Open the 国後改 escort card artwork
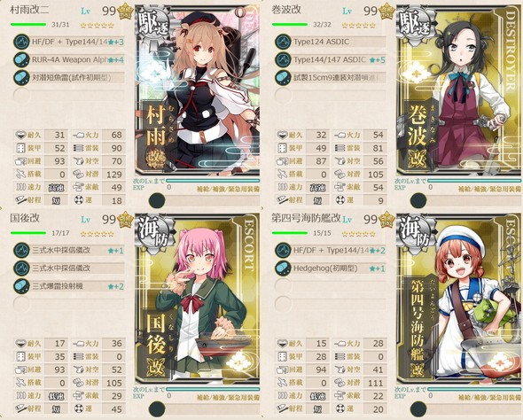This screenshot has height=420, width=523. (x=198, y=299)
